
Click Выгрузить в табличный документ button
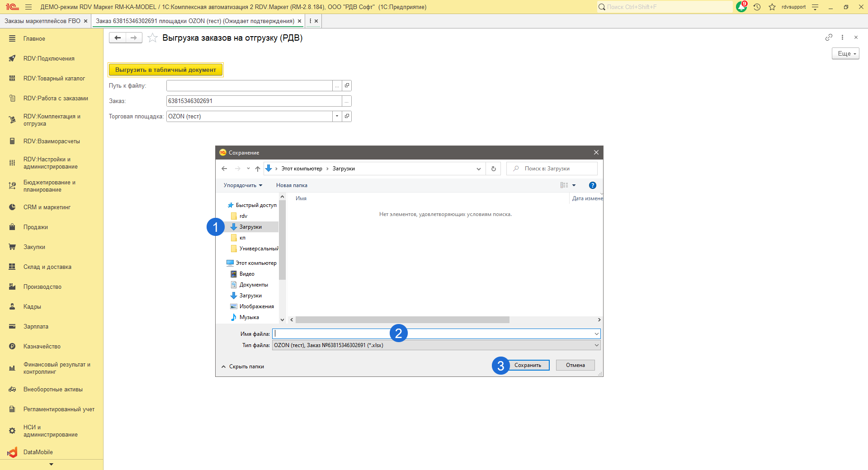coord(165,70)
